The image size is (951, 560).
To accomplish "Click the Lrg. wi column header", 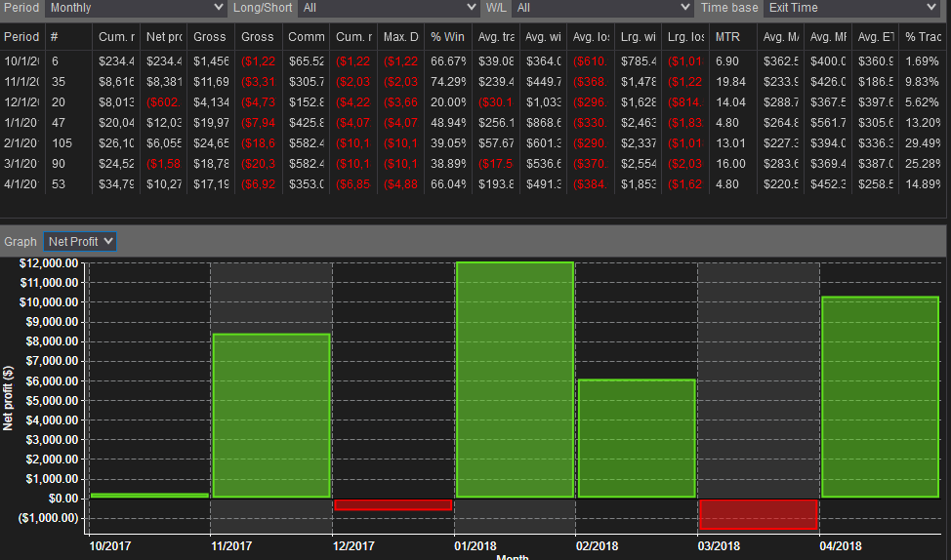I will click(x=638, y=37).
